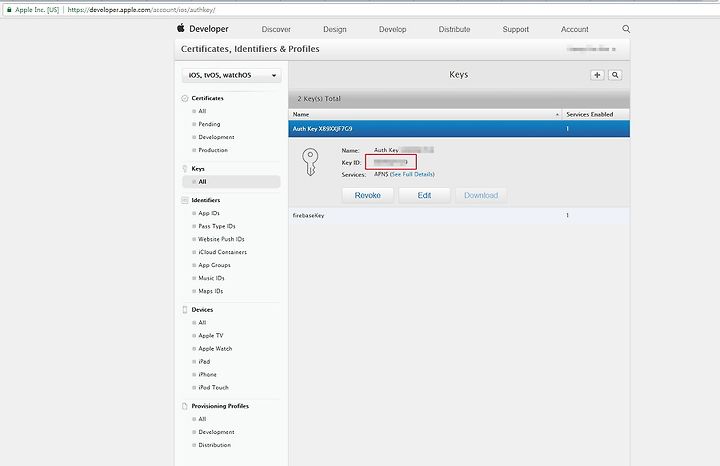720x466 pixels.
Task: Open App IDs identifiers
Action: pyautogui.click(x=209, y=213)
